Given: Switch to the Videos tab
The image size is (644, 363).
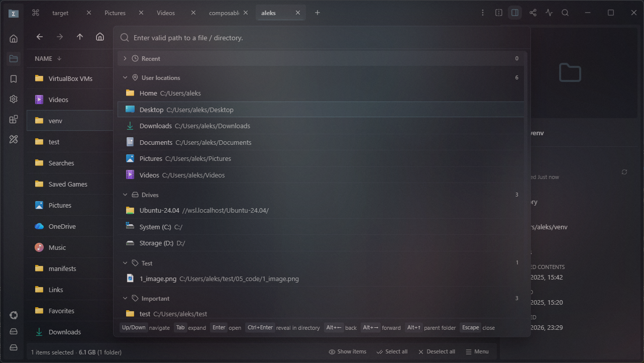Looking at the screenshot, I should point(166,13).
